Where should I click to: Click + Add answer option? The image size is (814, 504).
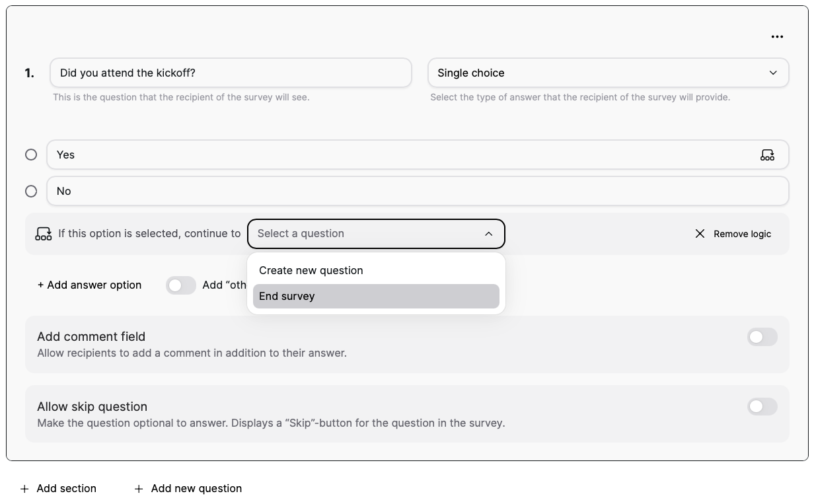pos(89,285)
